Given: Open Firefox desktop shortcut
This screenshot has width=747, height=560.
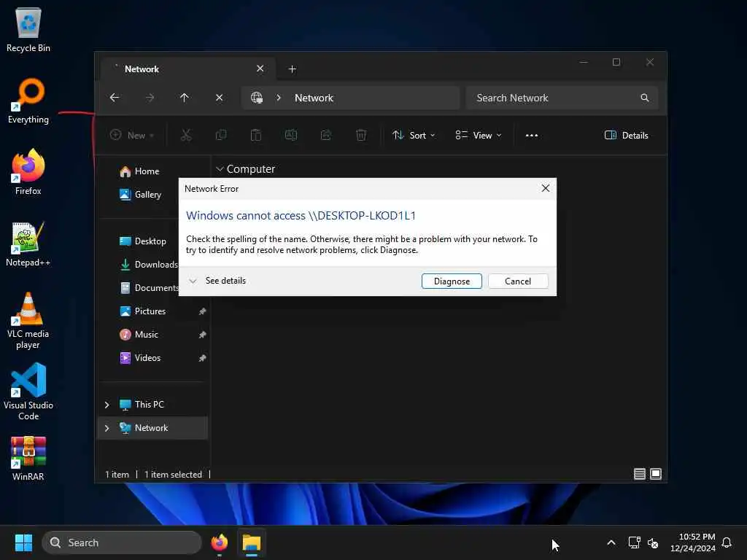Looking at the screenshot, I should click(28, 172).
